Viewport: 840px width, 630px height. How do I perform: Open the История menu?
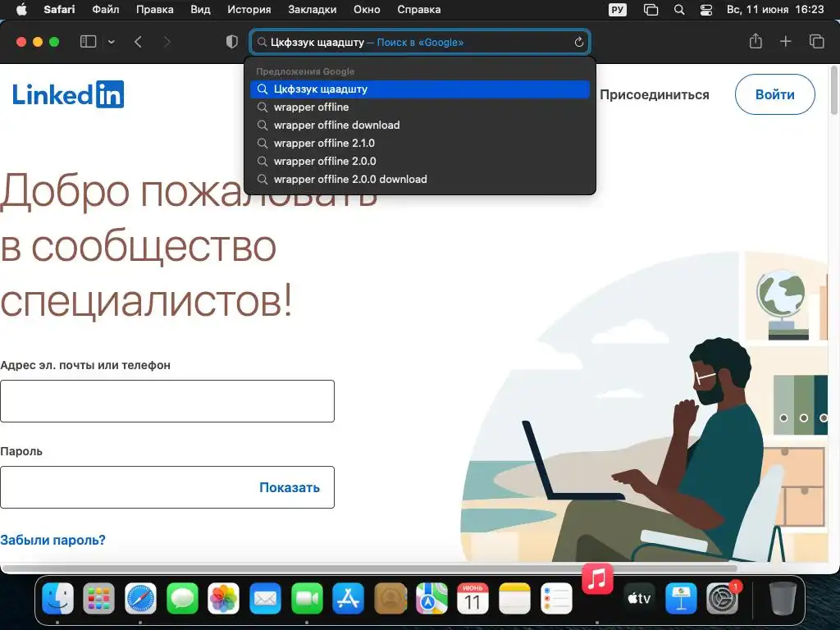[249, 10]
